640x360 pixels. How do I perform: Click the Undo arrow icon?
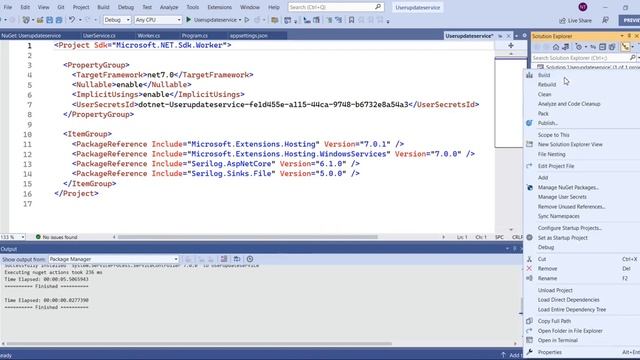(x=72, y=20)
